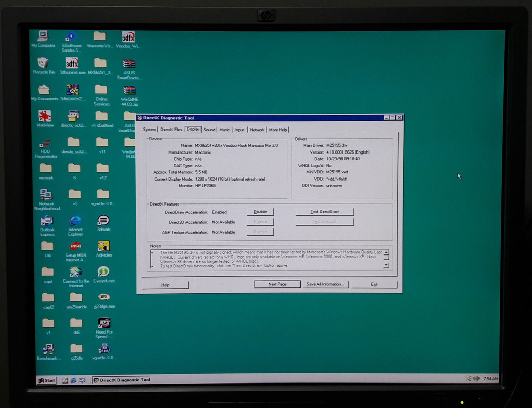
Task: Open the My Documents folder icon
Action: click(x=44, y=92)
